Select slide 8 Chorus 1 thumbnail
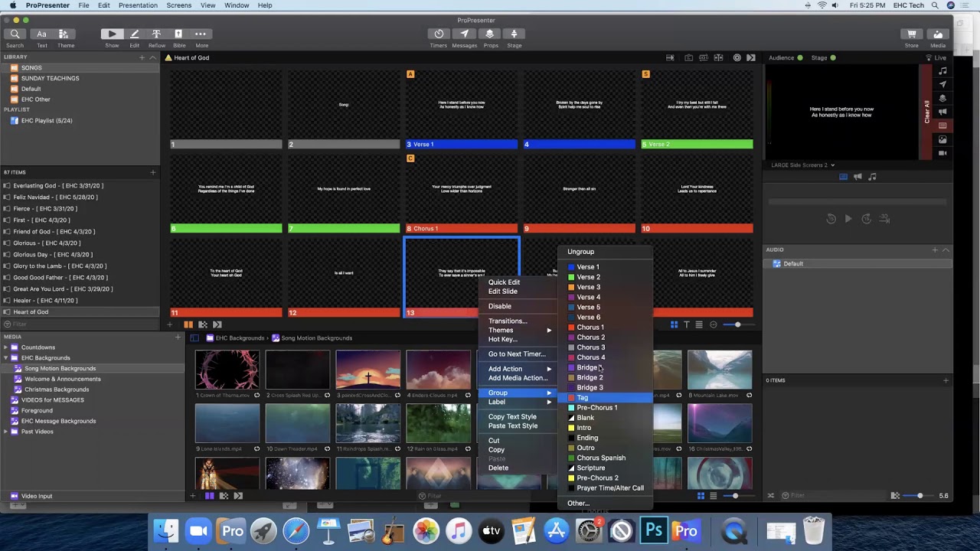The image size is (980, 551). click(x=462, y=194)
